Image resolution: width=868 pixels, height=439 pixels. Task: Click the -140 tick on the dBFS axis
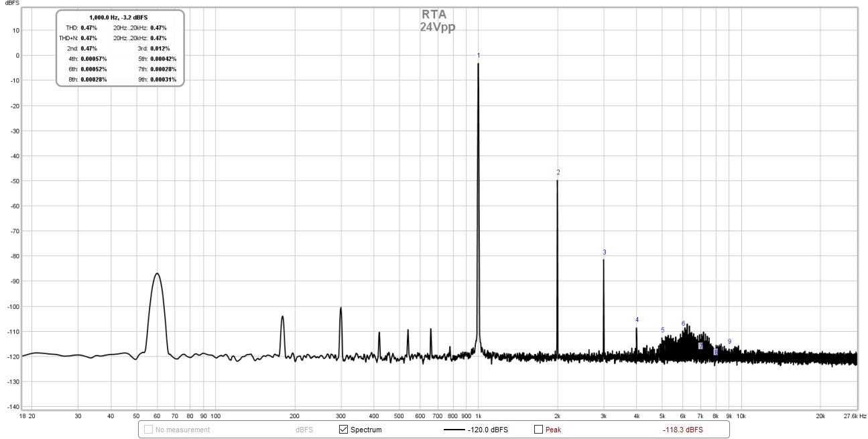point(12,407)
